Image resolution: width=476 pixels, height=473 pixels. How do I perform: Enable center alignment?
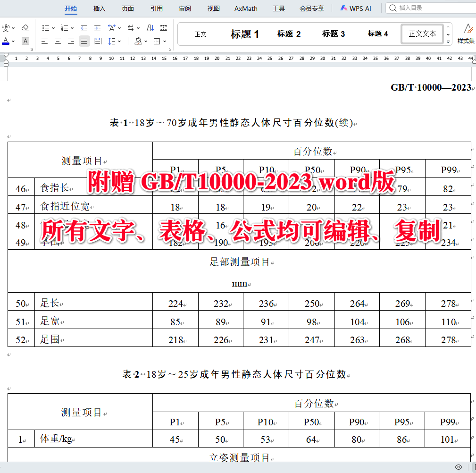[x=58, y=42]
